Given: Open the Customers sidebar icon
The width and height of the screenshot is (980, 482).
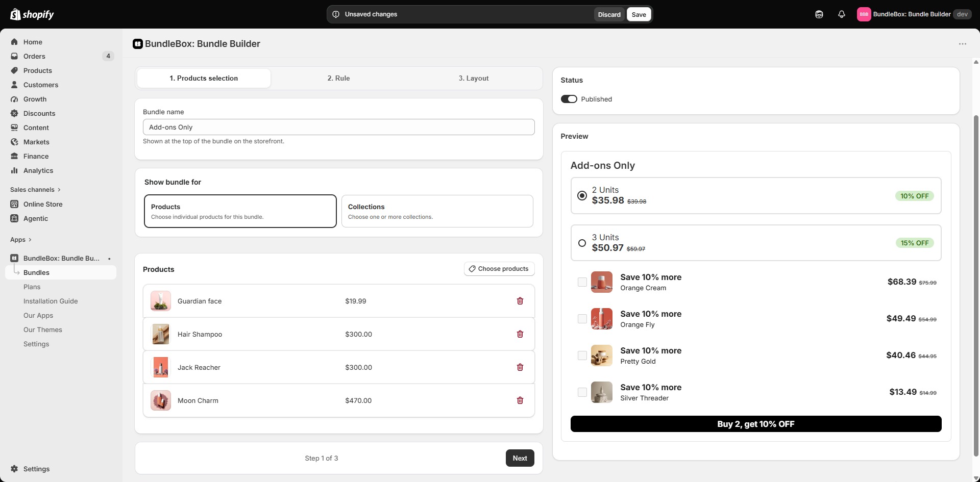Looking at the screenshot, I should pos(14,85).
